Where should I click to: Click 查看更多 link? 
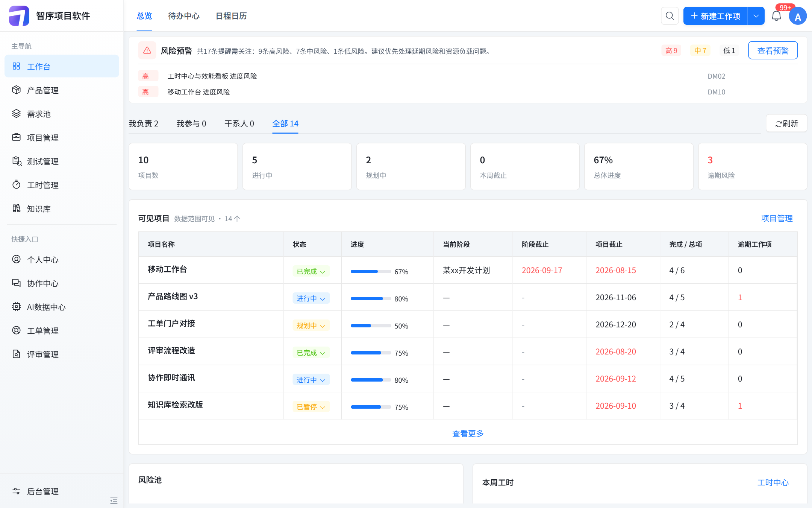coord(468,433)
